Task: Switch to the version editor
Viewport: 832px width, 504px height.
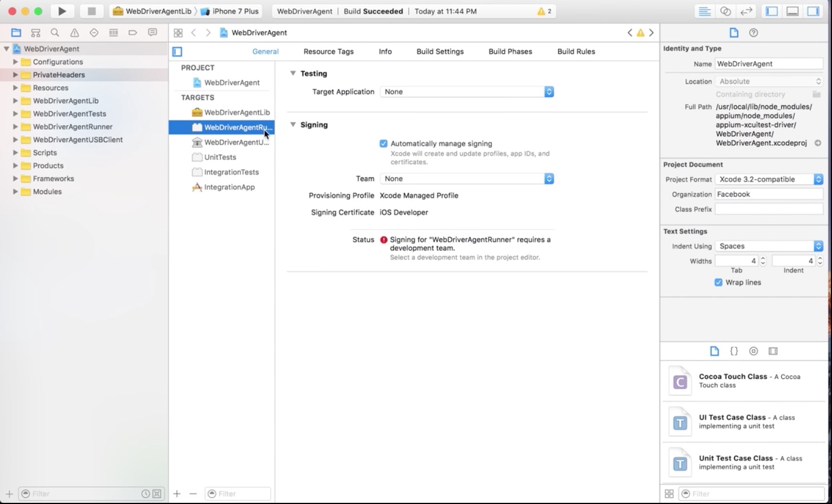Action: click(746, 11)
